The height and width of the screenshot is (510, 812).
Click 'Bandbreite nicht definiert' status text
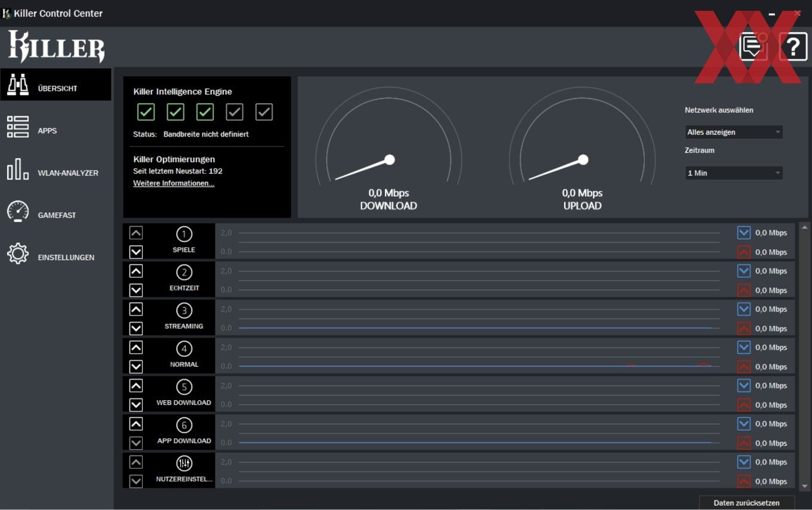(x=206, y=134)
